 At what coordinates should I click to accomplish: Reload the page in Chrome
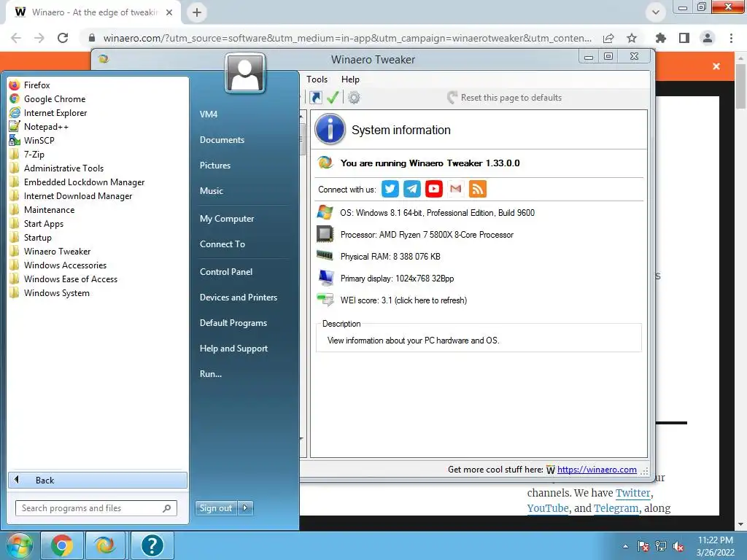[x=63, y=38]
